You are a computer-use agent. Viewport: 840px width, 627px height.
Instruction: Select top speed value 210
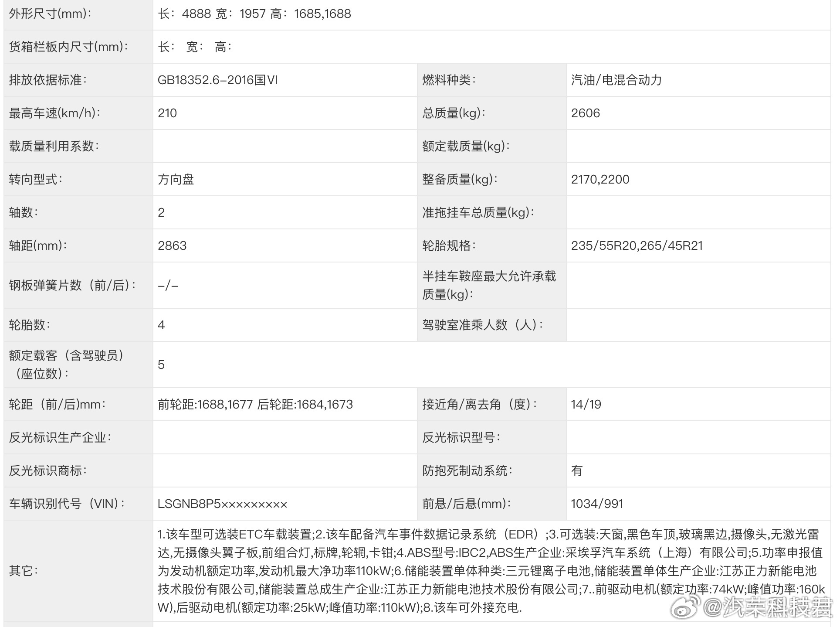pos(167,113)
